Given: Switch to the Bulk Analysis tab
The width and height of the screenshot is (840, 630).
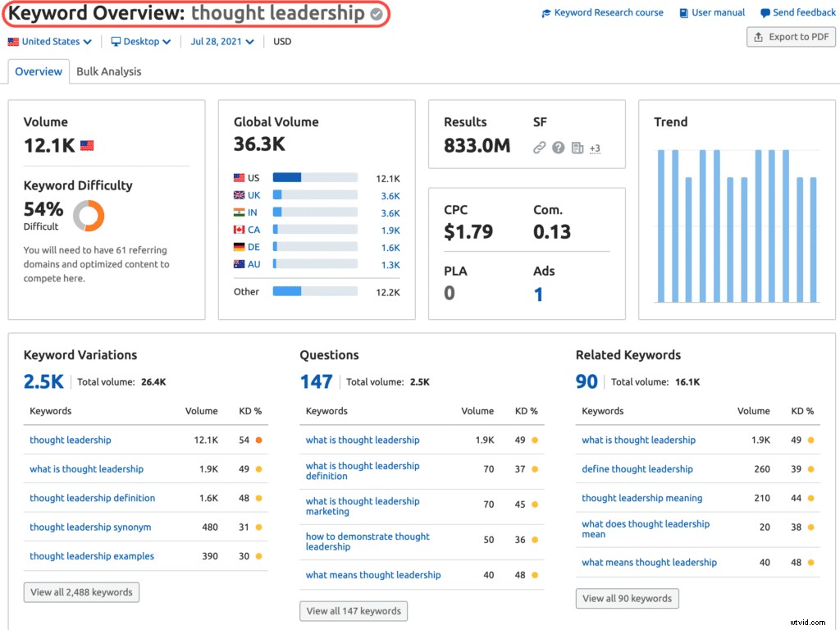Looking at the screenshot, I should pyautogui.click(x=108, y=71).
